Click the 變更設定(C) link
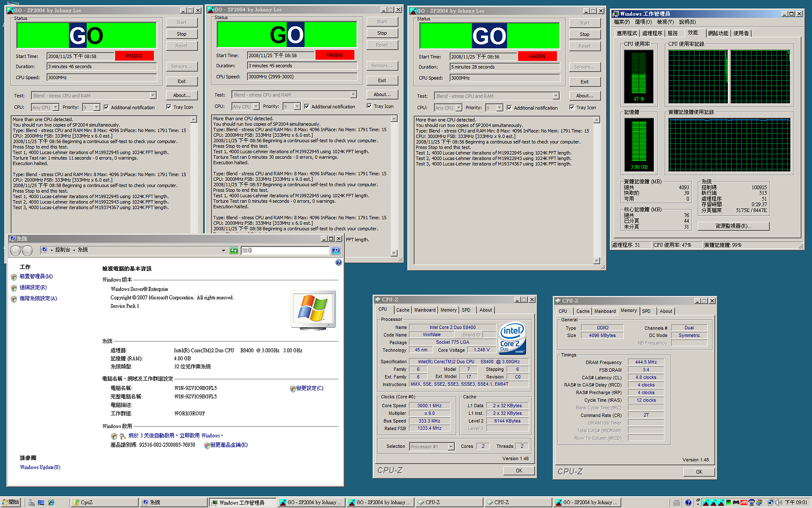 (310, 389)
